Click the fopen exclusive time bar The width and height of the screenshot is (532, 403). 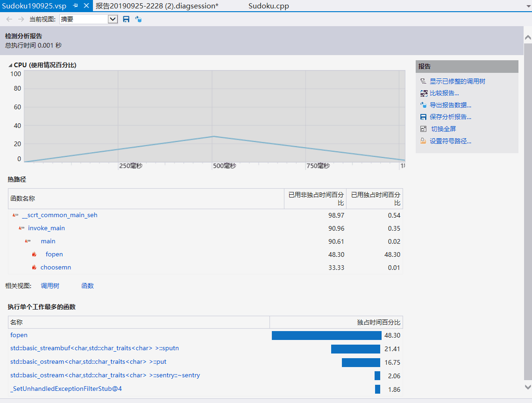point(326,335)
